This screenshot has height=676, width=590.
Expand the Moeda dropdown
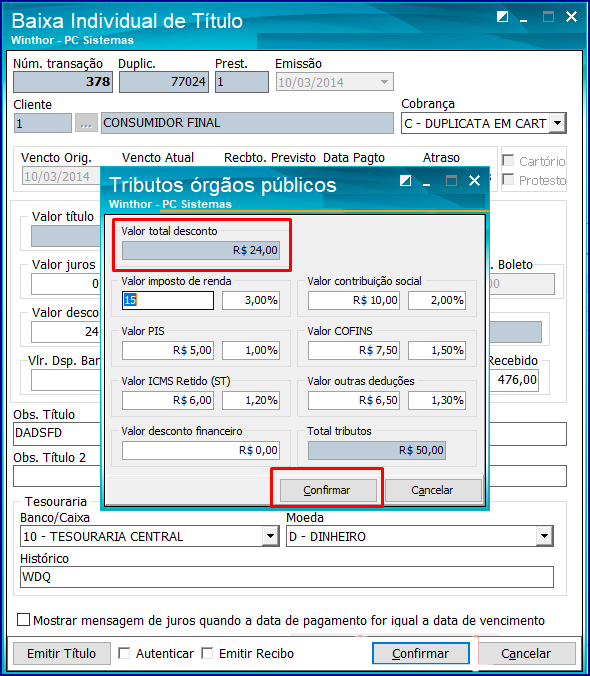pos(545,536)
